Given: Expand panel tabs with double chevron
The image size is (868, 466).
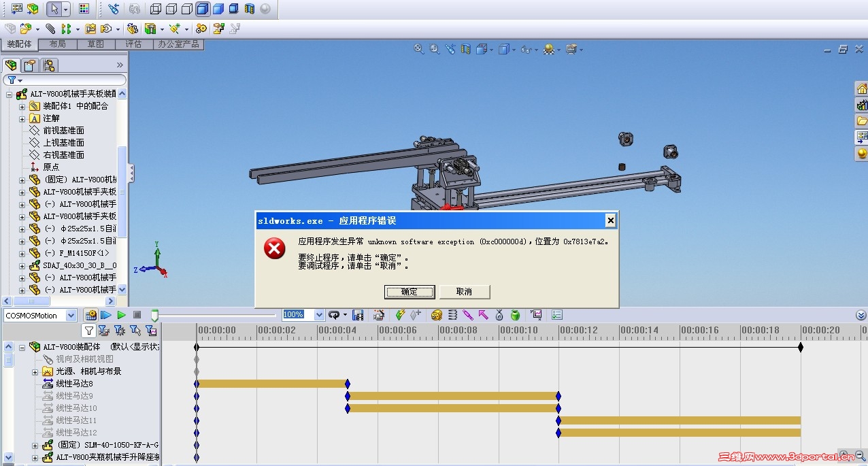Looking at the screenshot, I should pos(120,65).
